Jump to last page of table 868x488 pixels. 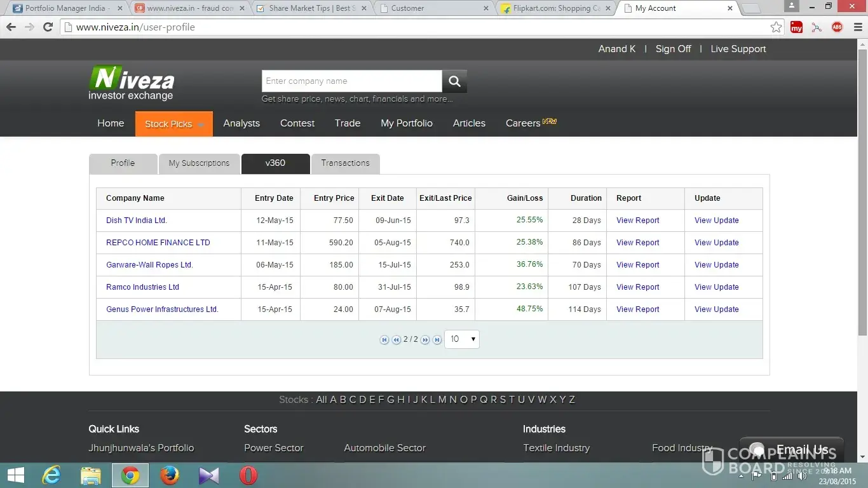437,340
